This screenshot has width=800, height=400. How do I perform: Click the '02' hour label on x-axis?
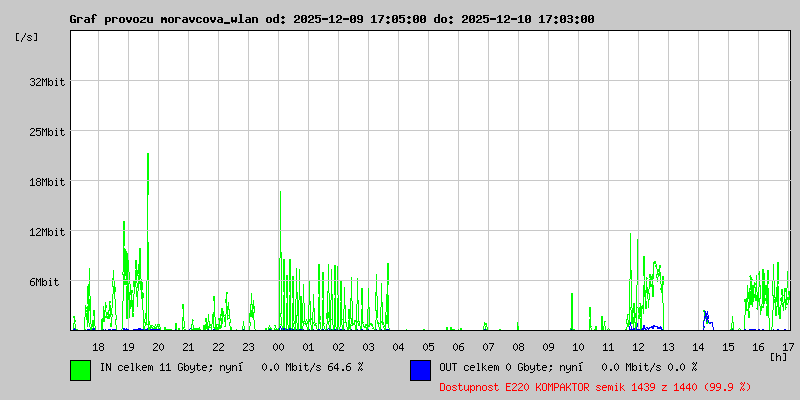338,347
